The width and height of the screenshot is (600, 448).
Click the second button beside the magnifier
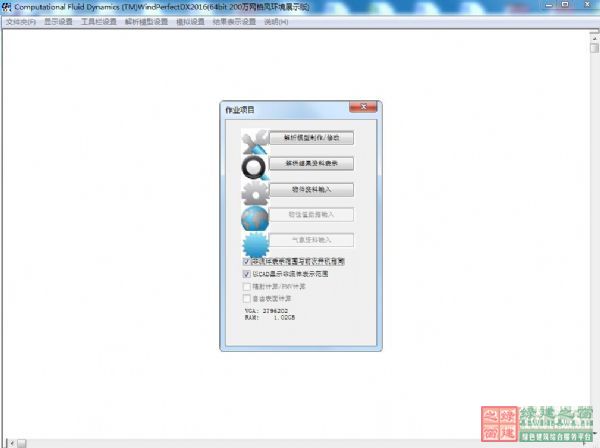click(x=311, y=162)
